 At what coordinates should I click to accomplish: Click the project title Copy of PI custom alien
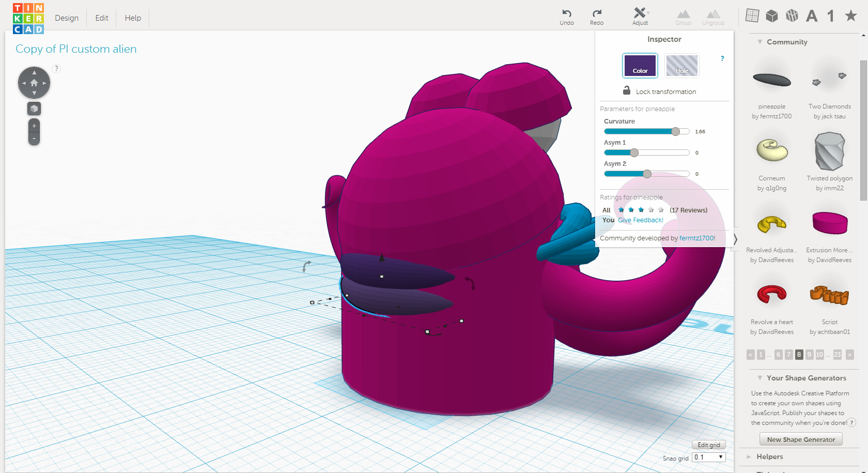pos(76,49)
